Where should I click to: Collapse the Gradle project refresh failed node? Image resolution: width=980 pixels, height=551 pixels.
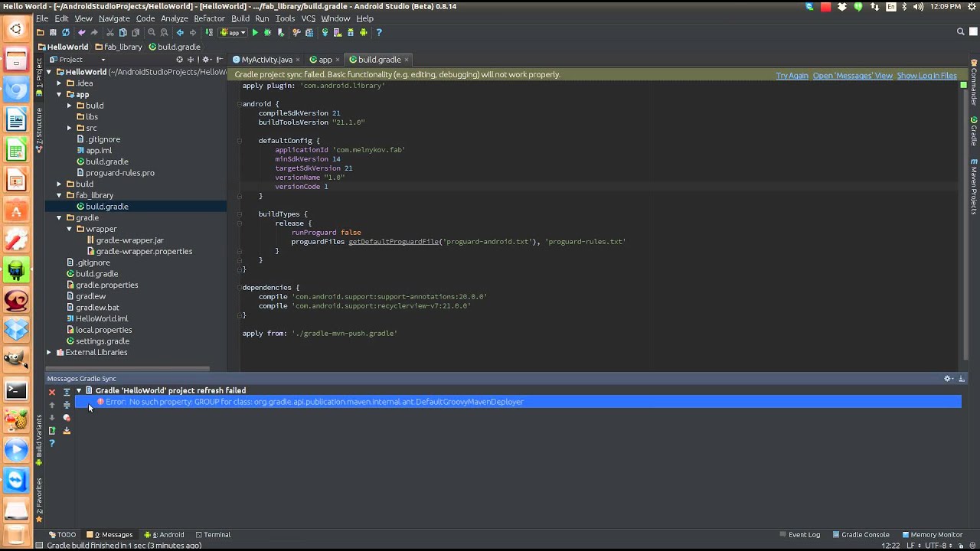click(78, 391)
